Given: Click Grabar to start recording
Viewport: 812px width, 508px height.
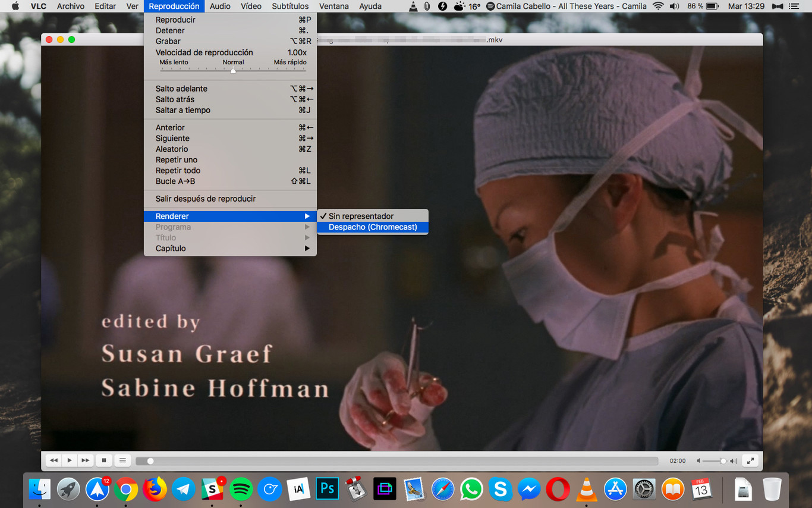Looking at the screenshot, I should (x=168, y=42).
